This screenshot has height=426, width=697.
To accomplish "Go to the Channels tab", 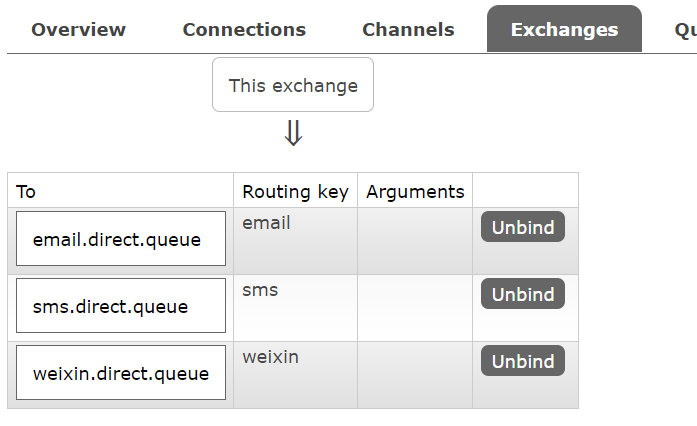I will coord(408,30).
